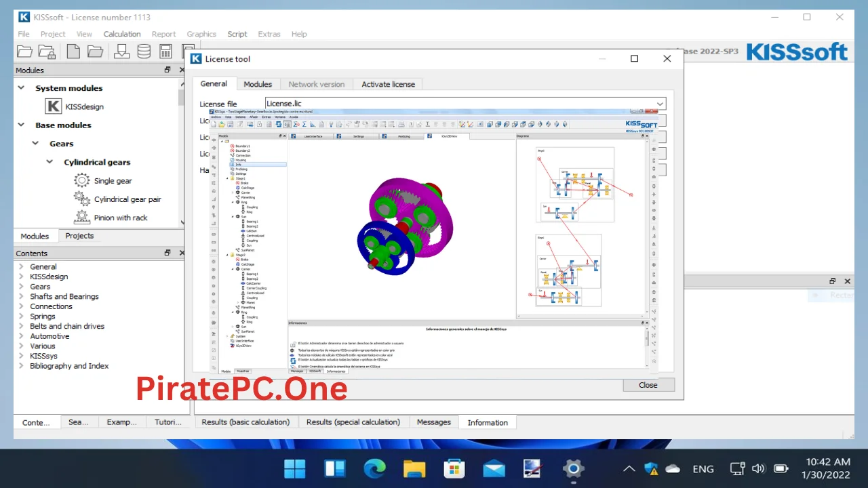Click the second open folder icon
Viewport: 868px width, 488px height.
(95, 52)
